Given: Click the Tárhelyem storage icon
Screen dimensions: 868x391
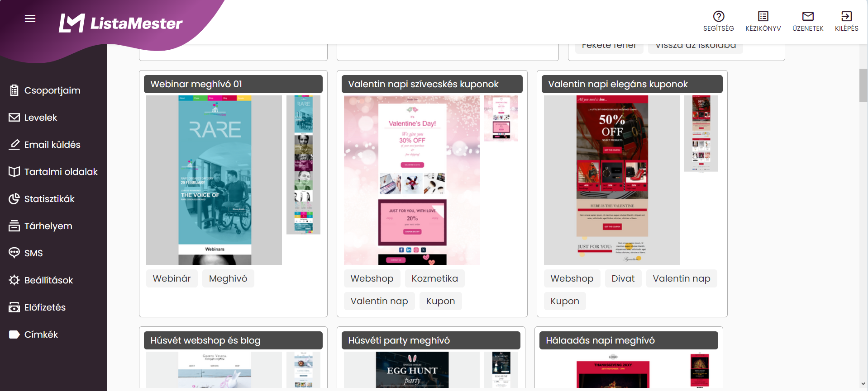Looking at the screenshot, I should (14, 226).
